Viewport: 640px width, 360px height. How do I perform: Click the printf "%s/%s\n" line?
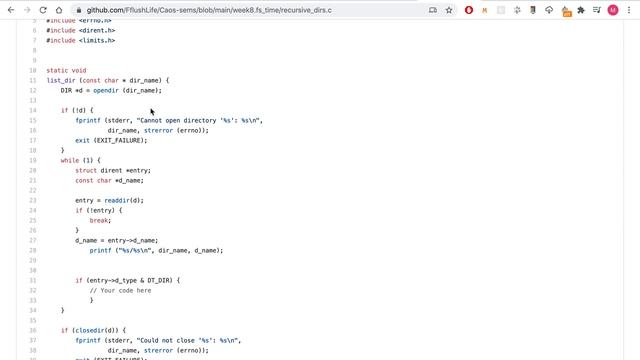[x=156, y=250]
